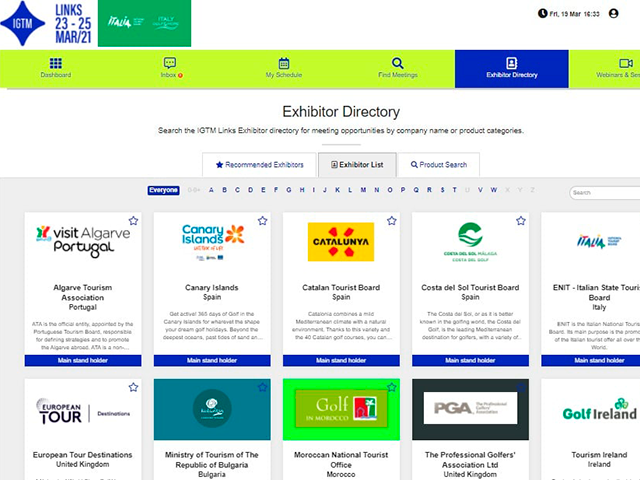Favorite European Tour Destinations with star
This screenshot has width=640, height=480.
(133, 387)
